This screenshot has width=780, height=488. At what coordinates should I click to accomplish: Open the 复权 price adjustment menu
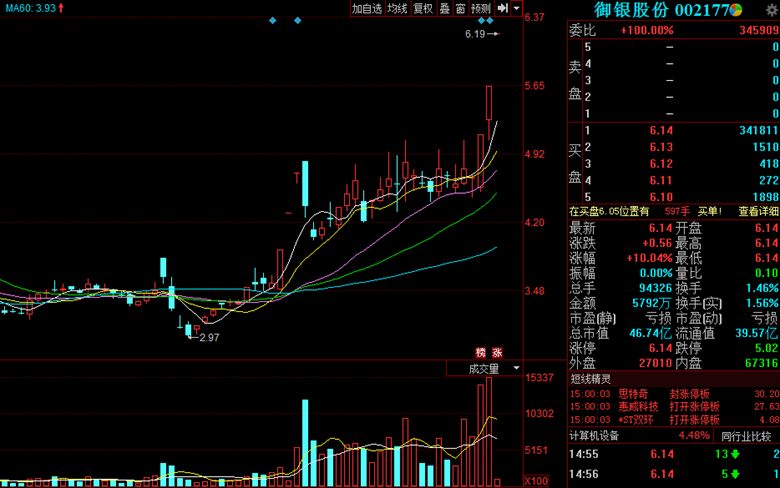423,9
